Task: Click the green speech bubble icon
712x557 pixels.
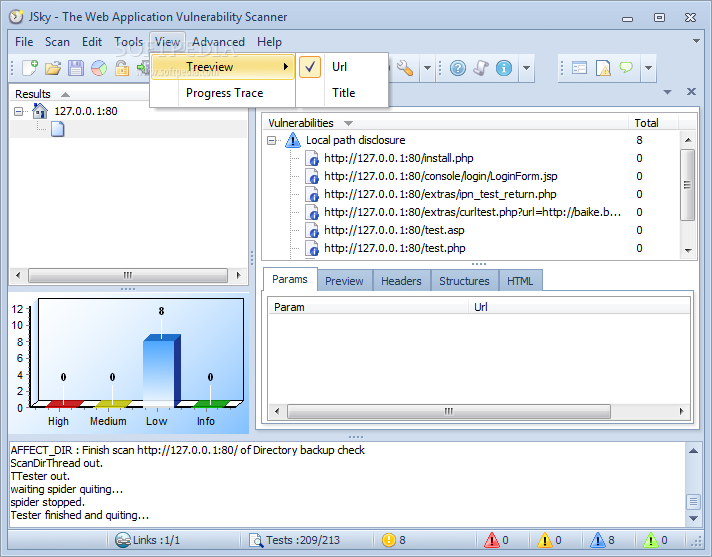Action: (x=626, y=68)
